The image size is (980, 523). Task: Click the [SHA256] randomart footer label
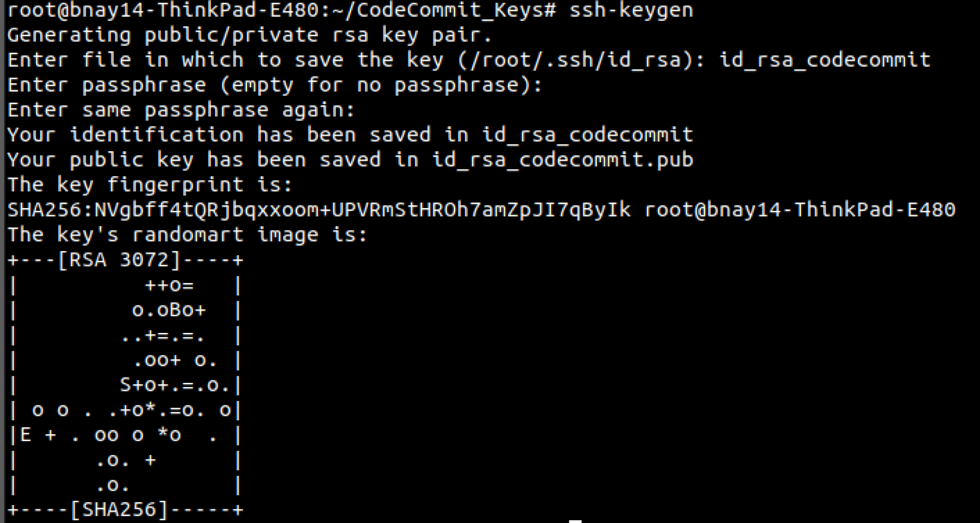119,509
